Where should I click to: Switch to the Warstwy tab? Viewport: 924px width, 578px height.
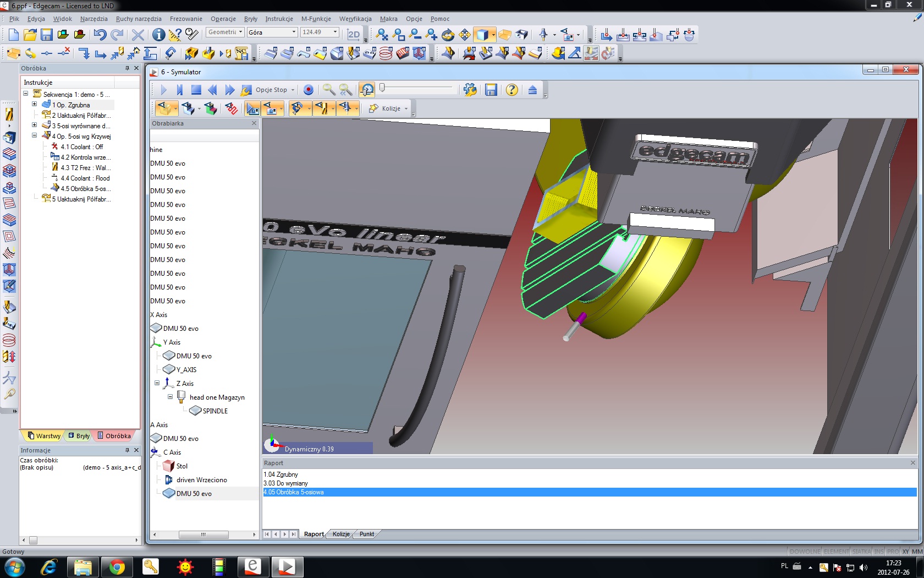click(44, 436)
